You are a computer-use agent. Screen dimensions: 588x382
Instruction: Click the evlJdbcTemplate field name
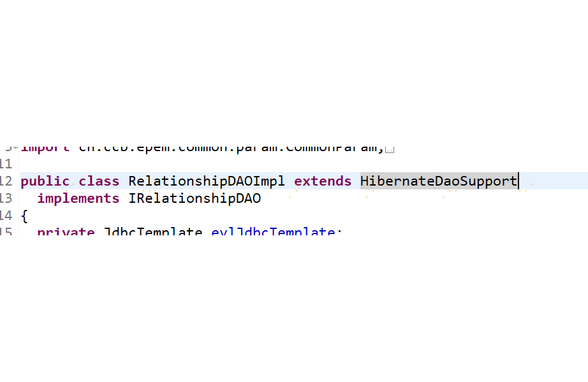pos(273,231)
